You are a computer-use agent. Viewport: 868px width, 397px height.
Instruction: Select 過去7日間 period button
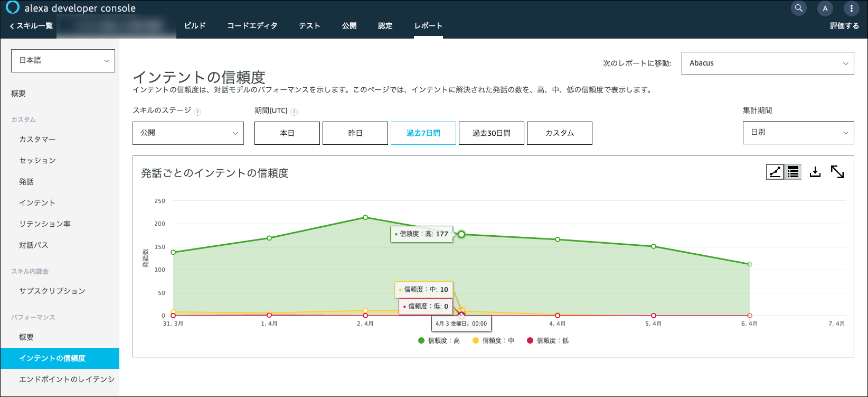(423, 133)
